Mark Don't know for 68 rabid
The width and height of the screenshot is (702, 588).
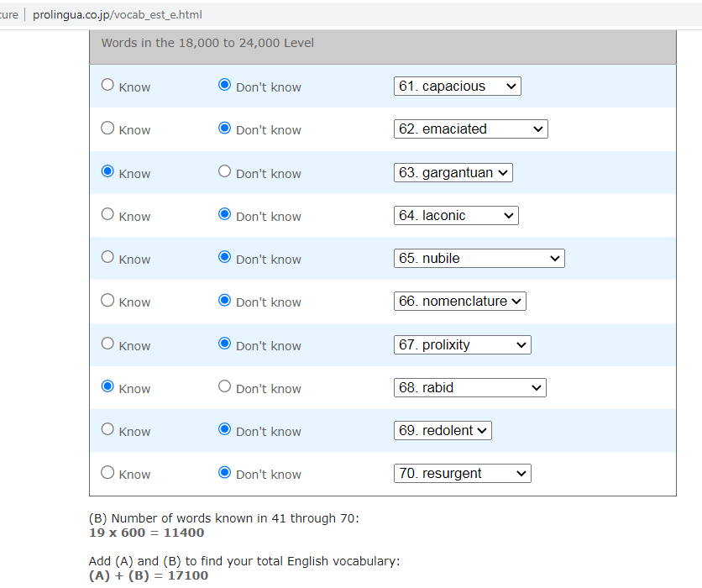(224, 386)
